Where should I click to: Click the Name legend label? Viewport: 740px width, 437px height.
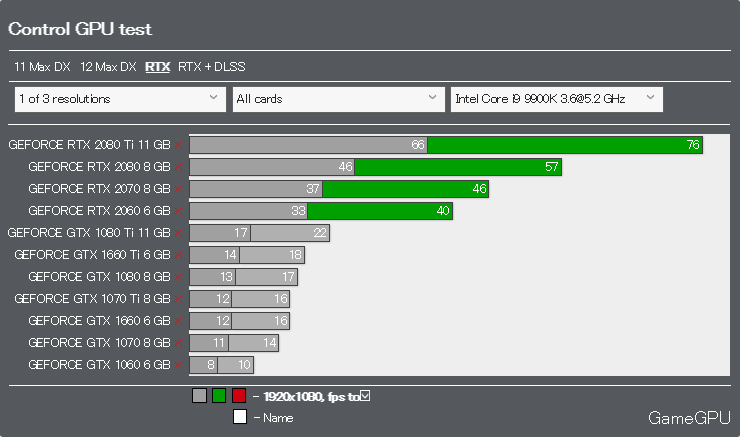click(278, 418)
